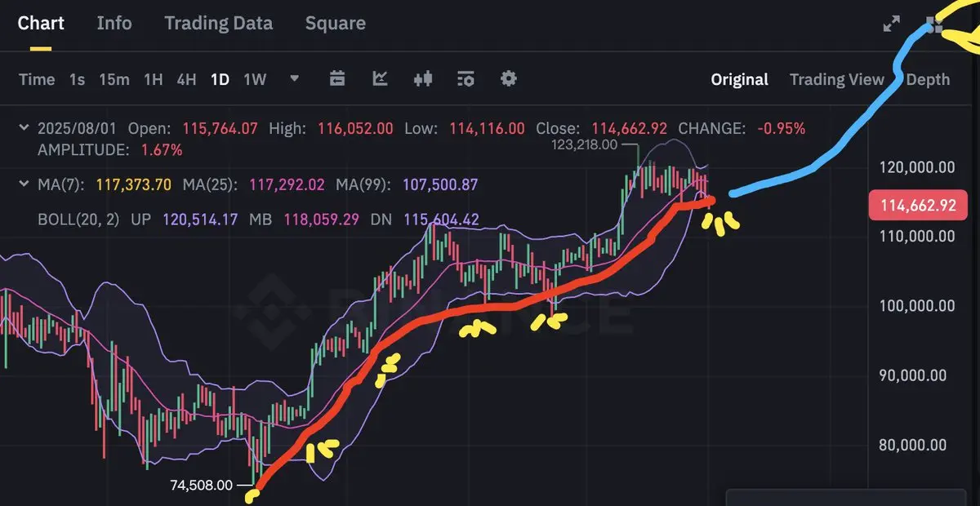Expand more time intervals dropdown arrow
This screenshot has width=980, height=506.
coord(295,78)
